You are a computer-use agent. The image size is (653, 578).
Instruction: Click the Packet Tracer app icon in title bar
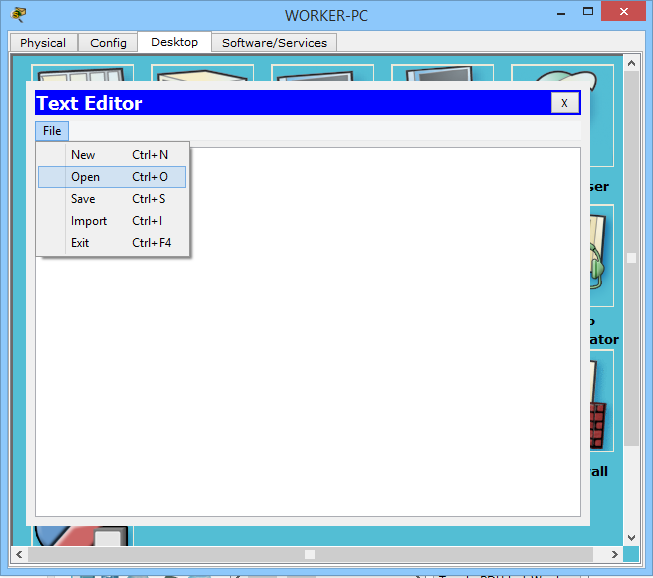point(18,15)
